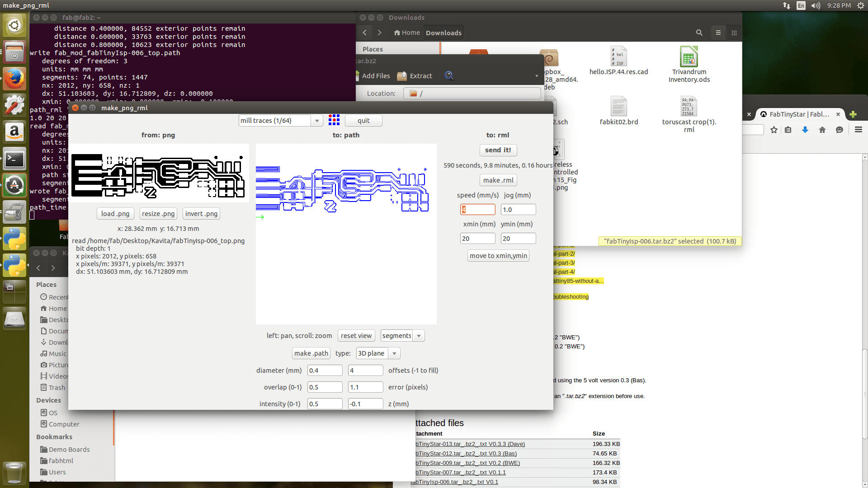Click resize .png button
Screen dimensions: 868x488
pyautogui.click(x=158, y=214)
